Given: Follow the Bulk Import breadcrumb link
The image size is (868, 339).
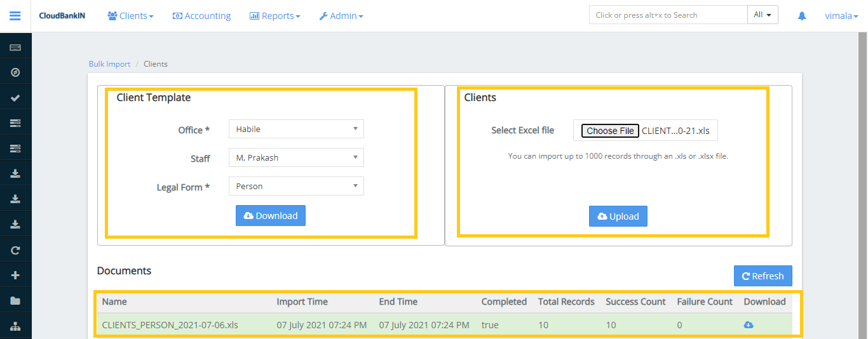Looking at the screenshot, I should pyautogui.click(x=109, y=64).
